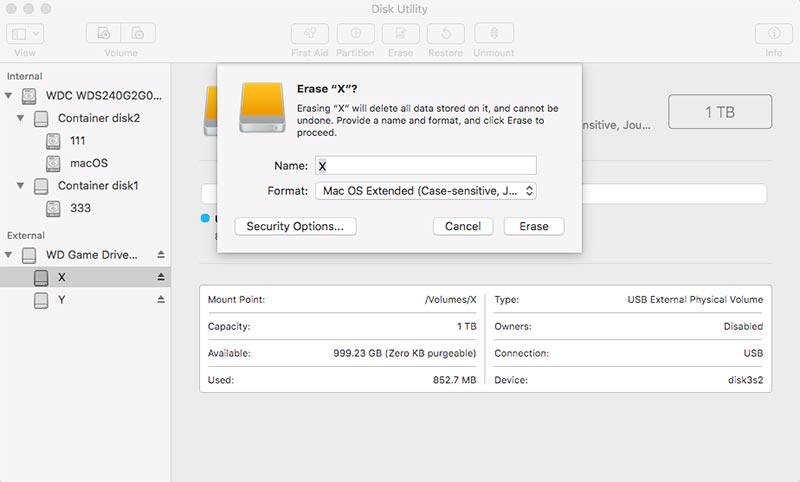This screenshot has width=800, height=482.
Task: Click the add Volume icon
Action: pos(105,34)
